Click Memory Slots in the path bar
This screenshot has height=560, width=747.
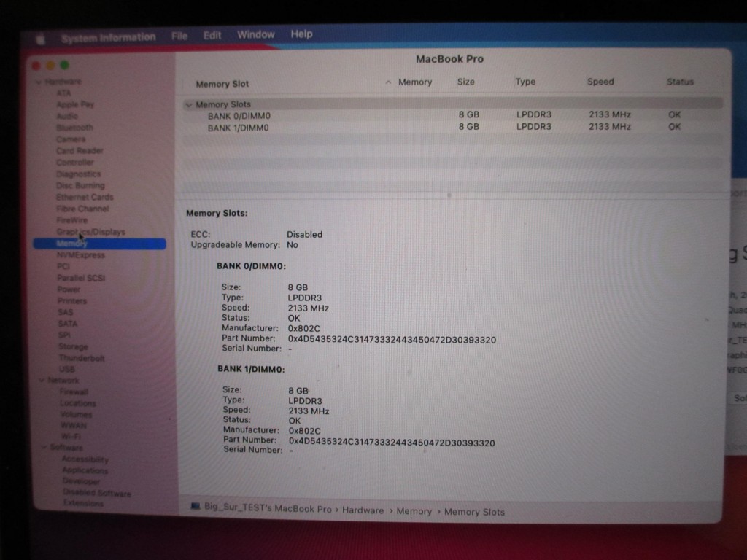pyautogui.click(x=474, y=512)
